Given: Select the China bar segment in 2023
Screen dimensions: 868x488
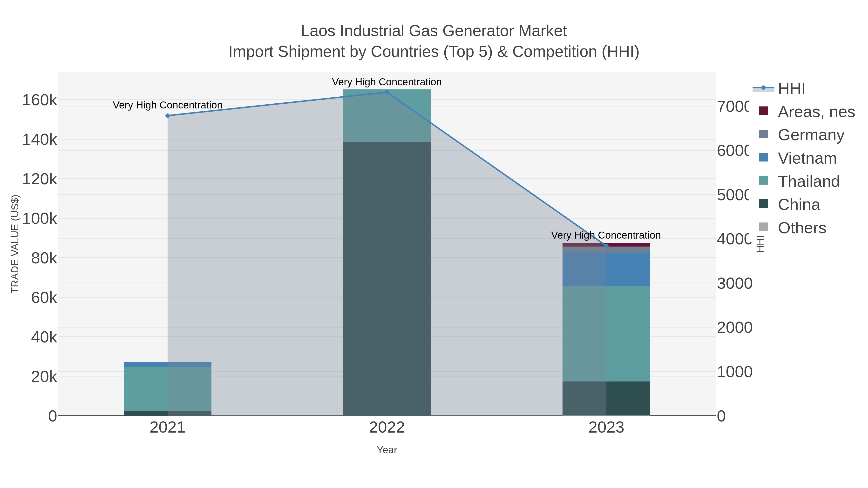Looking at the screenshot, I should click(x=606, y=398).
